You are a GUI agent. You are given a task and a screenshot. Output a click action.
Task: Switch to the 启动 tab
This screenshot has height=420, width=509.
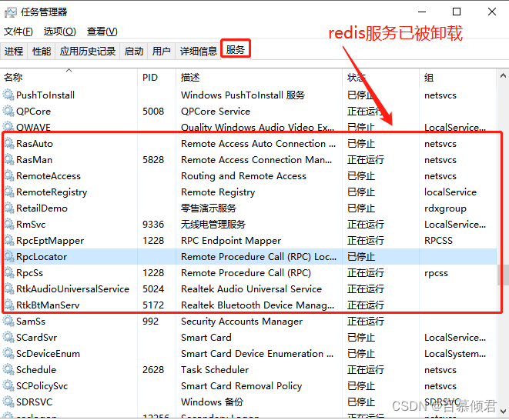pos(134,51)
